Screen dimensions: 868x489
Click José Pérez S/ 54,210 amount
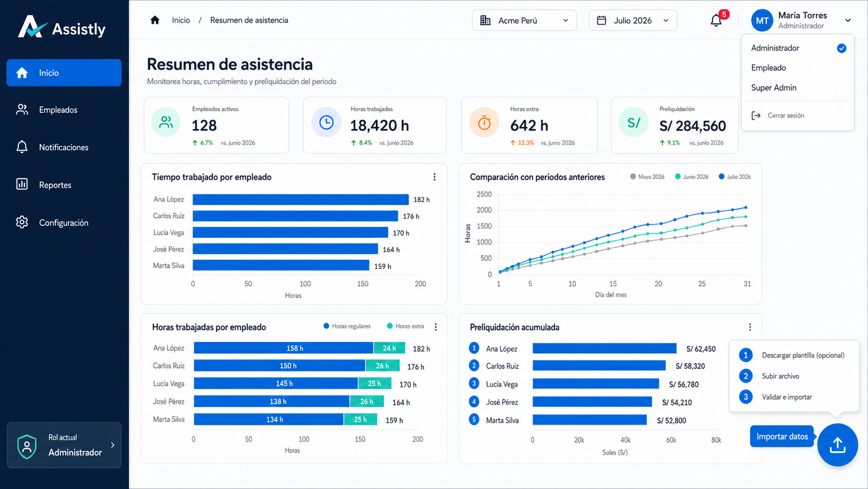point(677,402)
